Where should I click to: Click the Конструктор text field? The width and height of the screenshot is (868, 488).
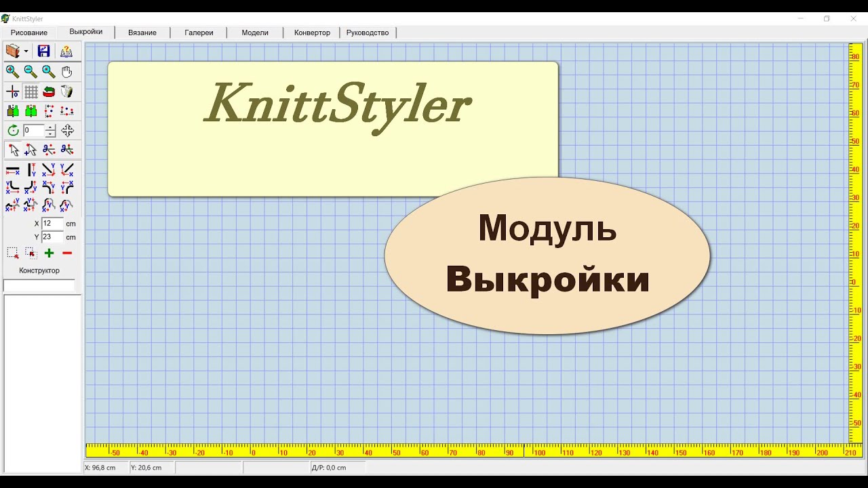[x=39, y=286]
